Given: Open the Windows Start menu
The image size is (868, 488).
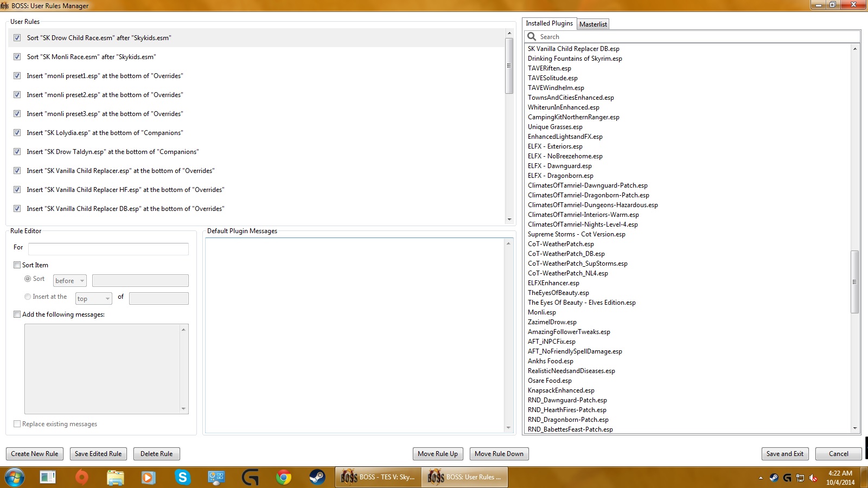Looking at the screenshot, I should [x=15, y=478].
